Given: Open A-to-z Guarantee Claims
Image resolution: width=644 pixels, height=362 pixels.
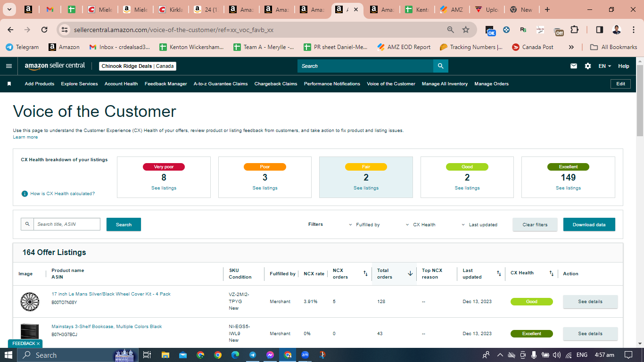Looking at the screenshot, I should click(x=221, y=84).
